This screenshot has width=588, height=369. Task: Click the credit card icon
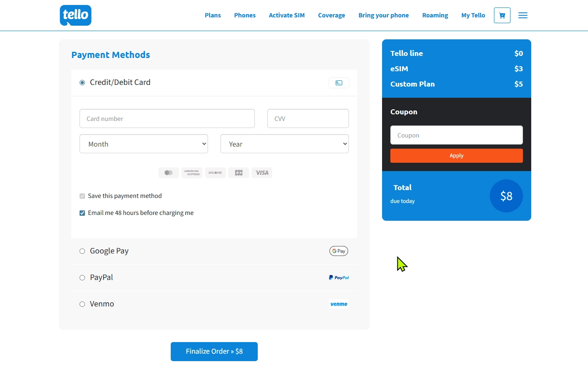coord(339,83)
